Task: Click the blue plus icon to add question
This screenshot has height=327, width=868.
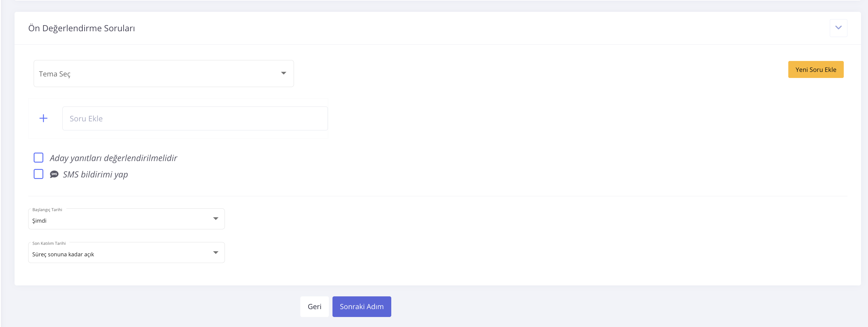Action: coord(43,118)
